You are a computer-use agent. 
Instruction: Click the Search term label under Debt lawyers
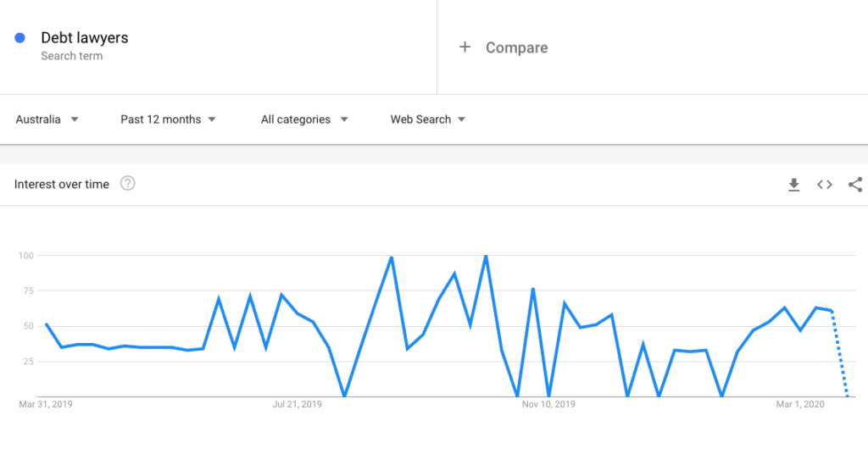[x=71, y=56]
